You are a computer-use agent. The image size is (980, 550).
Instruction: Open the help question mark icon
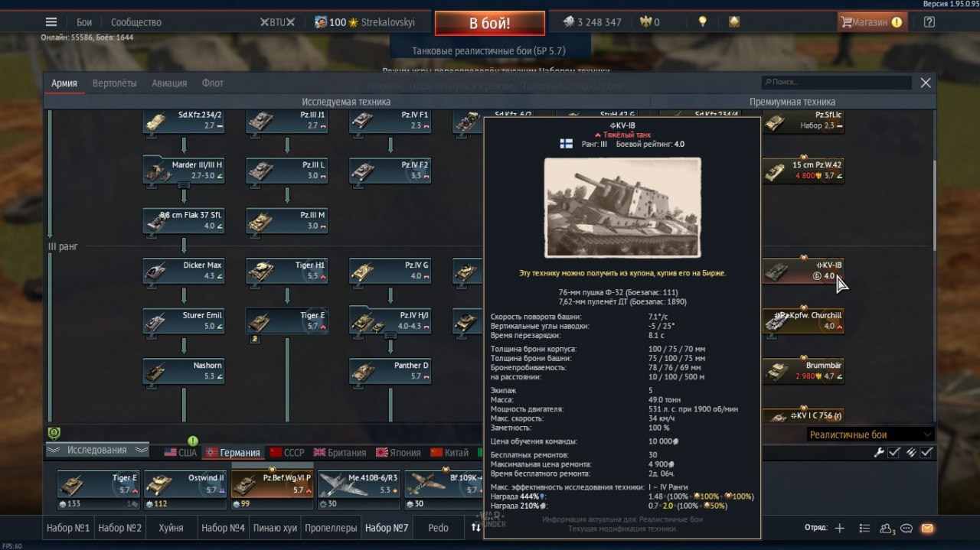point(929,22)
